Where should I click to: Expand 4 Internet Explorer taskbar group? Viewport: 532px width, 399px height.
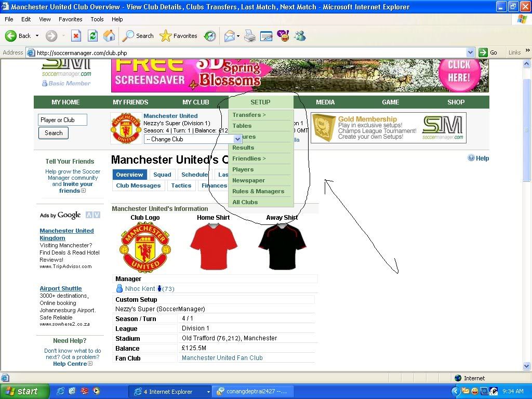[170, 392]
